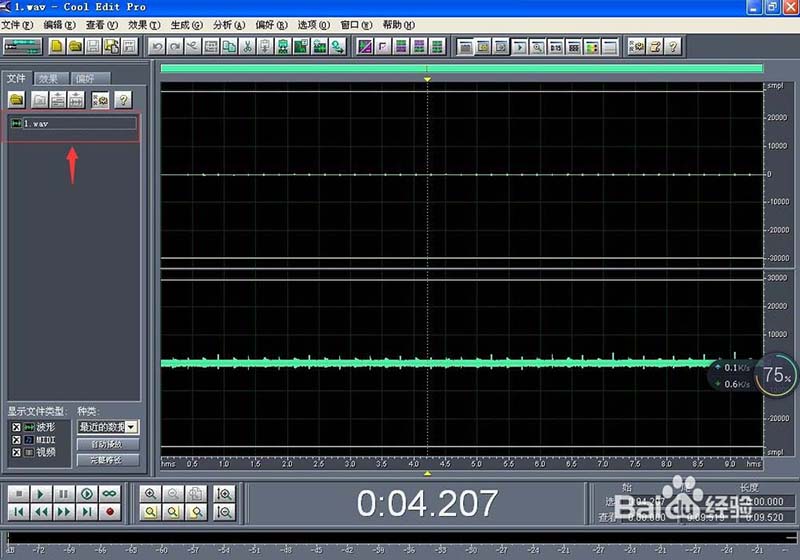Click the circled Play to End button
800x560 pixels.
pos(87,494)
